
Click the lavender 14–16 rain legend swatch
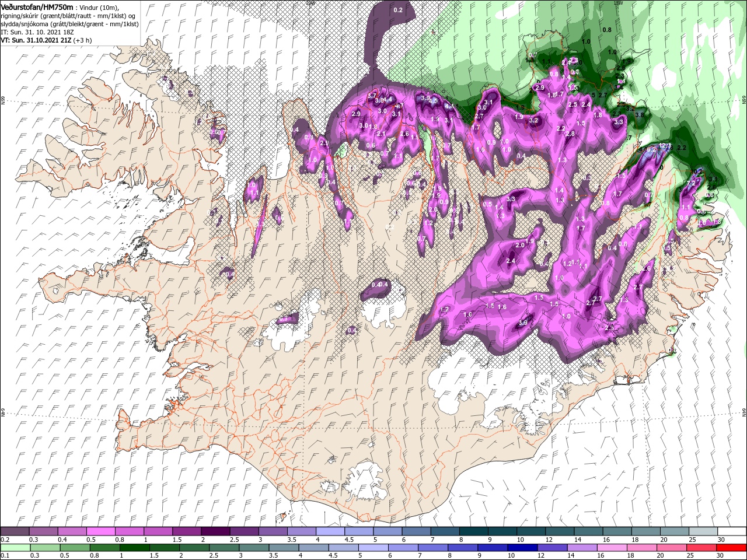[x=582, y=548]
